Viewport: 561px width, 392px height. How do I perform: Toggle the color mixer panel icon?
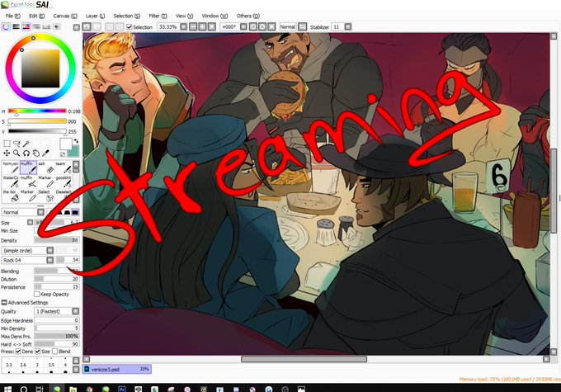click(x=36, y=27)
